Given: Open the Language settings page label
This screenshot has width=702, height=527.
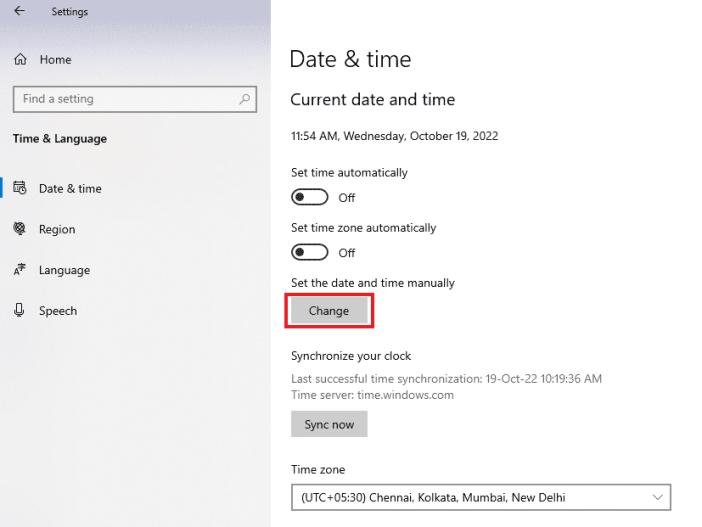Looking at the screenshot, I should (x=64, y=270).
